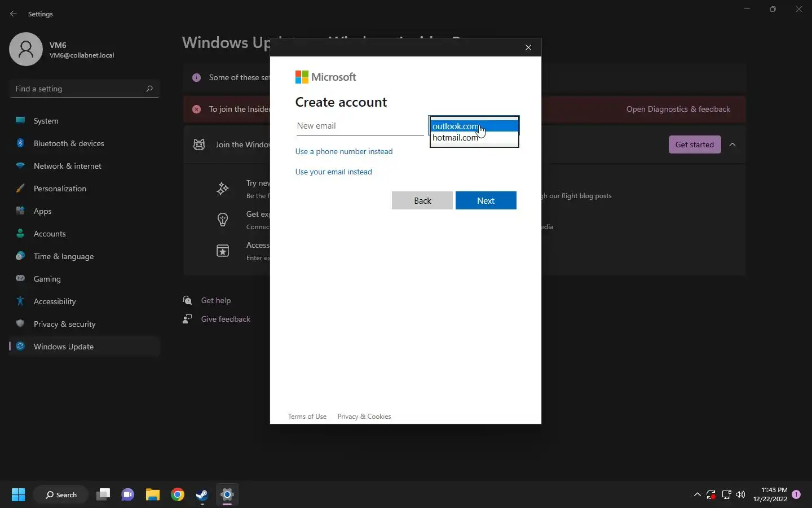812x508 pixels.
Task: Open the Windows Start menu
Action: tap(18, 495)
